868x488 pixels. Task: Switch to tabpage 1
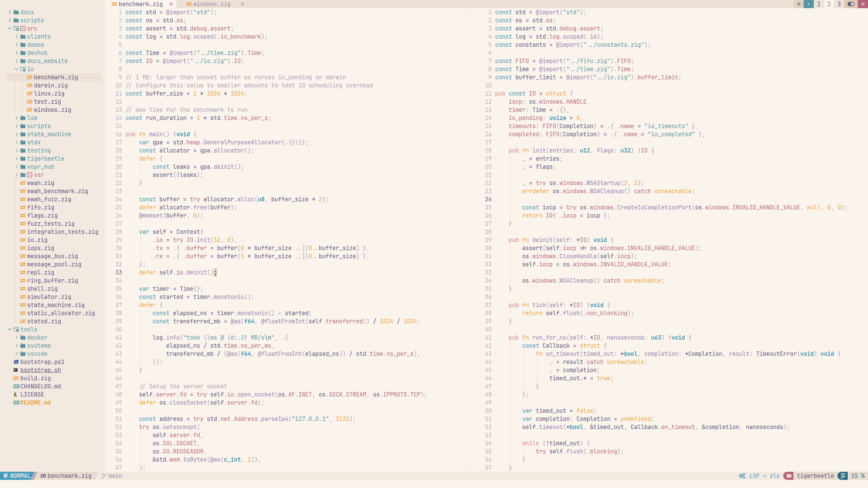[819, 4]
